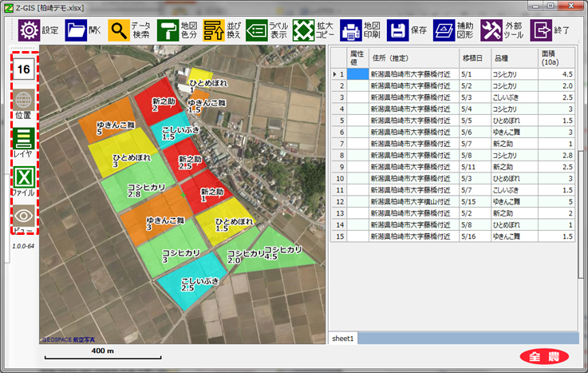The image size is (588, 373).
Task: Save using the 保存 floppy icon
Action: pos(398,30)
